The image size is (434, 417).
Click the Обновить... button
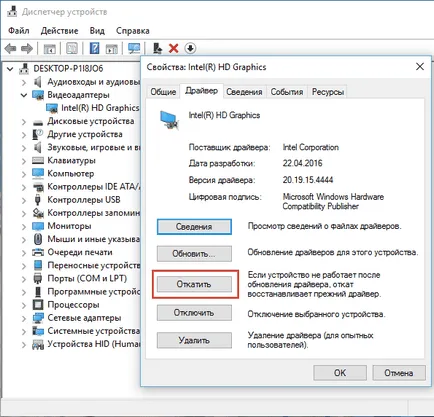coord(194,254)
